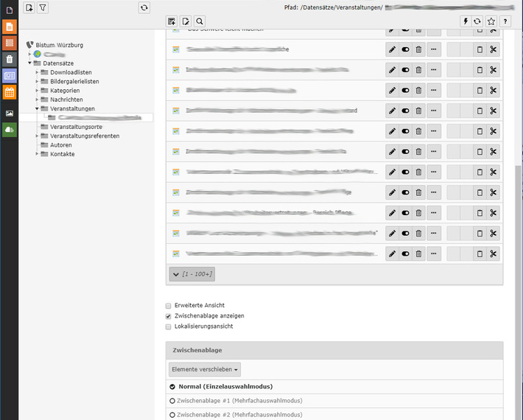
Task: Open help with the question mark icon
Action: coord(505,21)
